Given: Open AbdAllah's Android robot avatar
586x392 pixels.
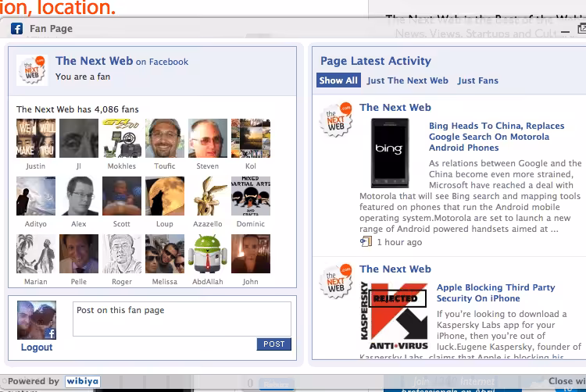Looking at the screenshot, I should (x=208, y=254).
